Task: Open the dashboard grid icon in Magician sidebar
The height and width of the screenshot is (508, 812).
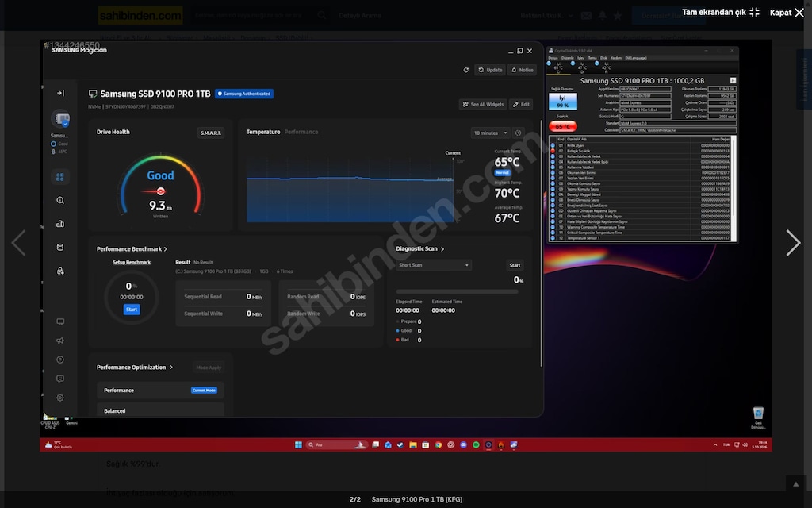Action: coord(60,177)
